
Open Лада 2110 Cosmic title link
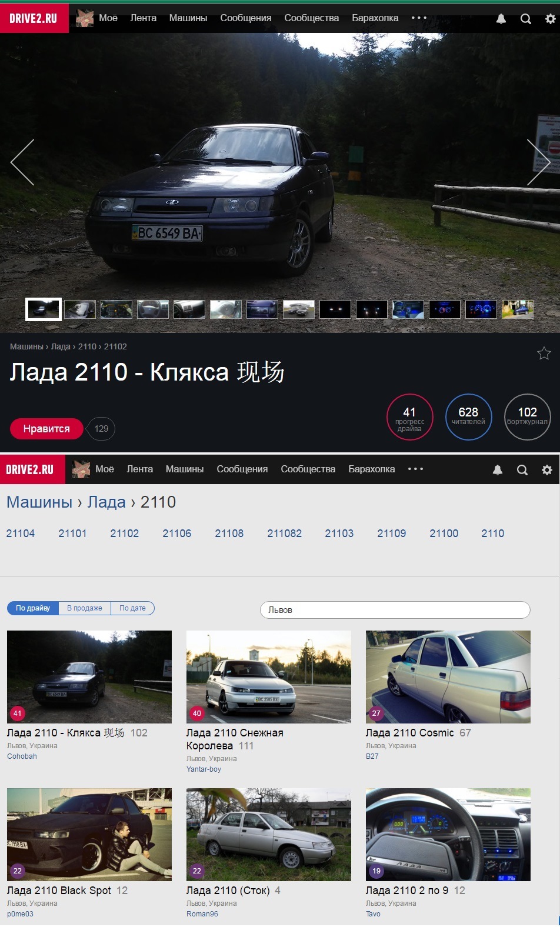410,733
